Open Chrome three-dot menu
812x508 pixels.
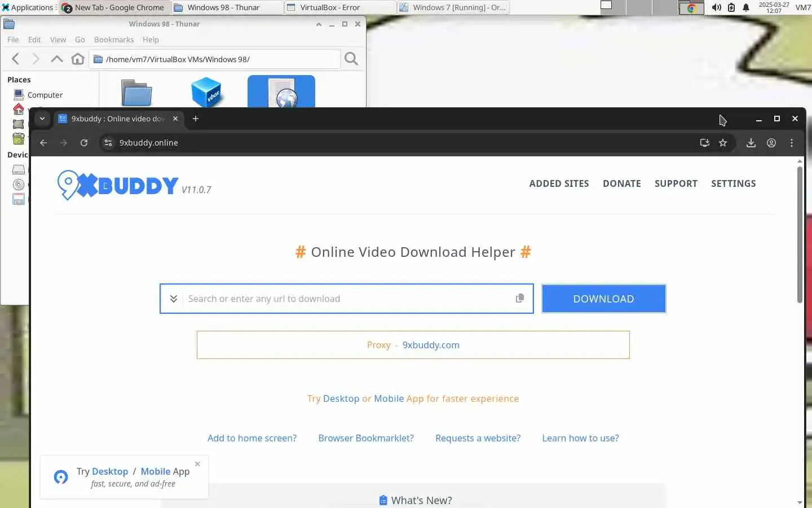pos(792,143)
